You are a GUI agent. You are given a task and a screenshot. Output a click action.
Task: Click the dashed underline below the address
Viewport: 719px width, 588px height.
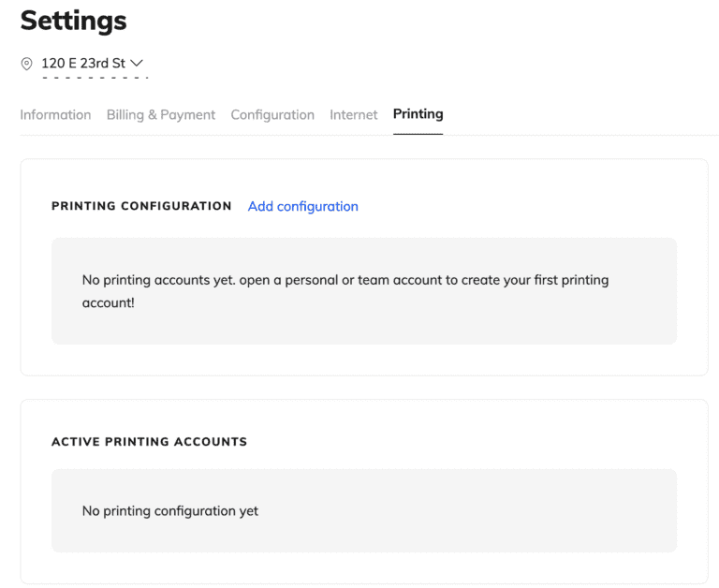click(x=95, y=78)
